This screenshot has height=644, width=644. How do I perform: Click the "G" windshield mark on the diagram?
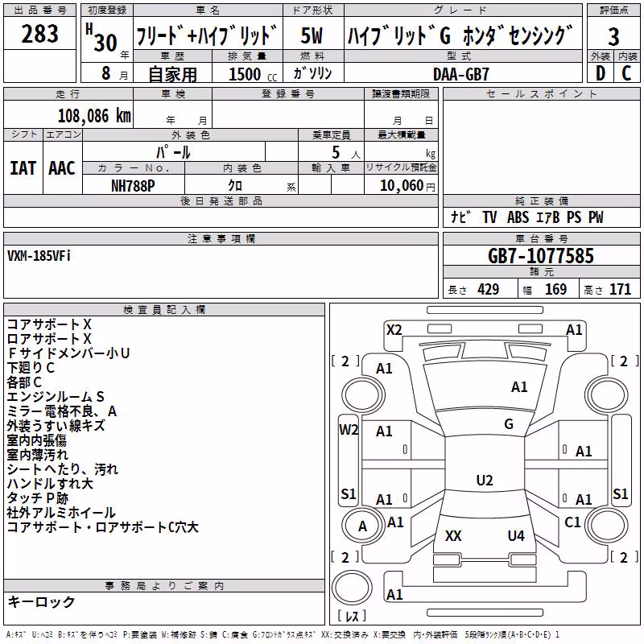click(509, 424)
